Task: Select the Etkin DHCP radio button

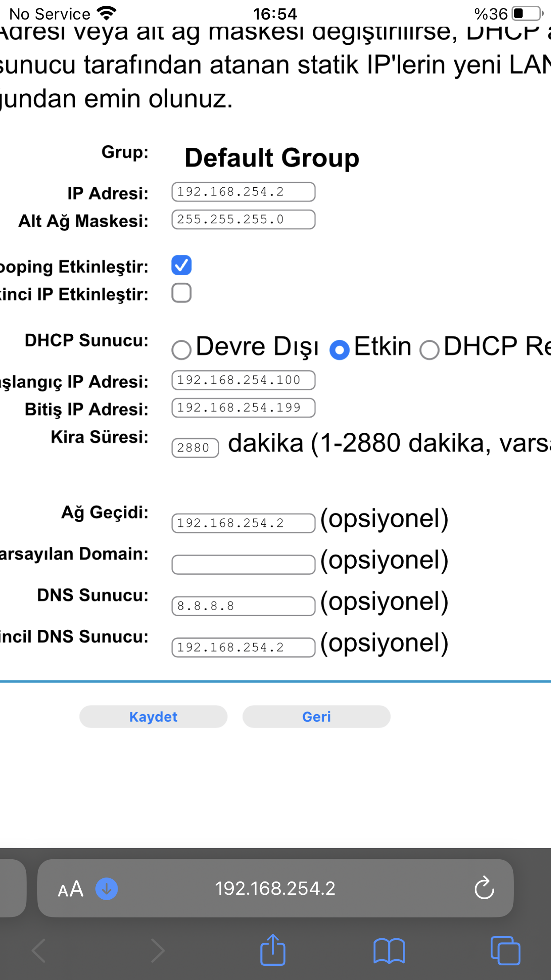Action: (339, 350)
